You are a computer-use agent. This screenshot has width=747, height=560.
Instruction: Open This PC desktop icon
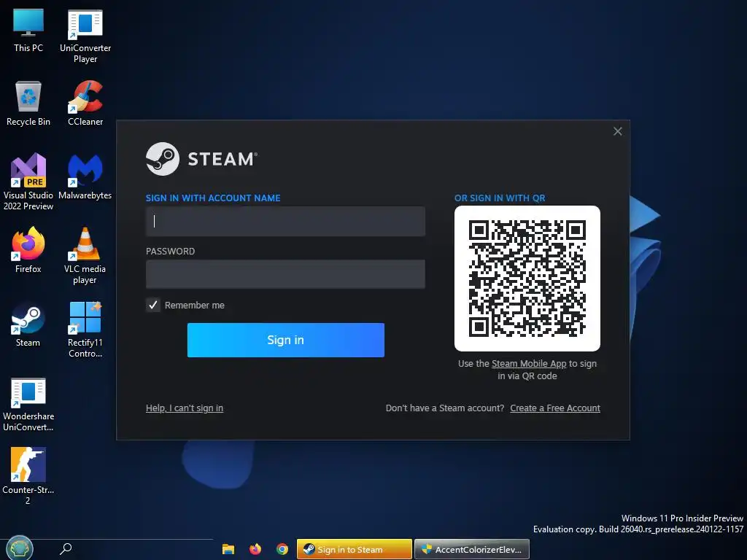(28, 31)
